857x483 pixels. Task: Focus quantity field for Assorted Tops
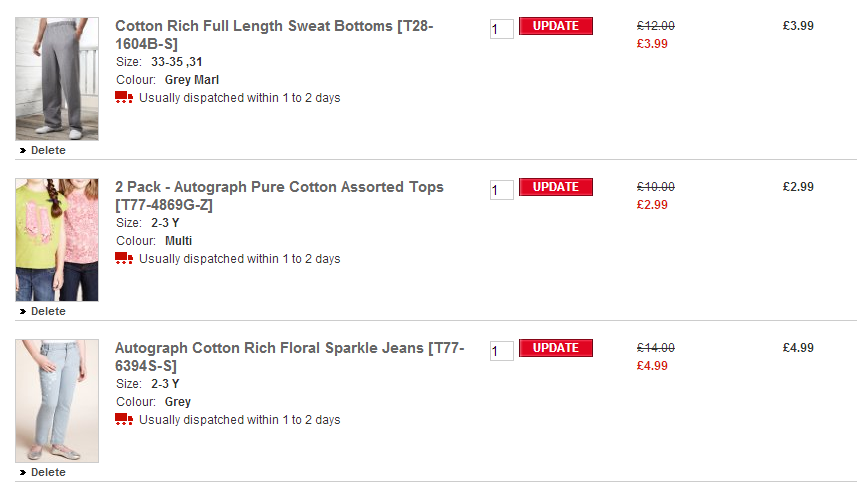(501, 190)
